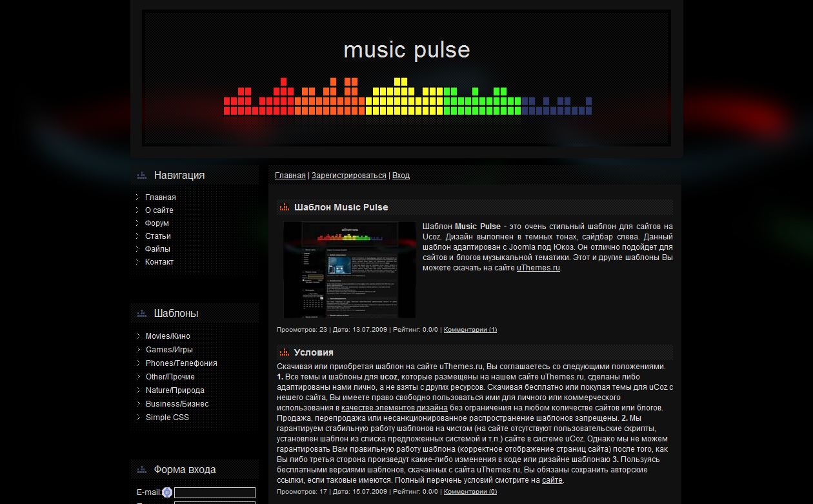Select the Simple CSS template category

click(167, 418)
